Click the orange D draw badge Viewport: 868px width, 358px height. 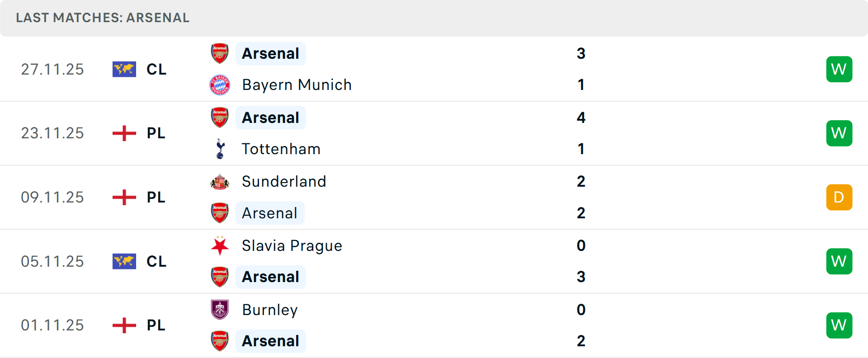(x=839, y=198)
